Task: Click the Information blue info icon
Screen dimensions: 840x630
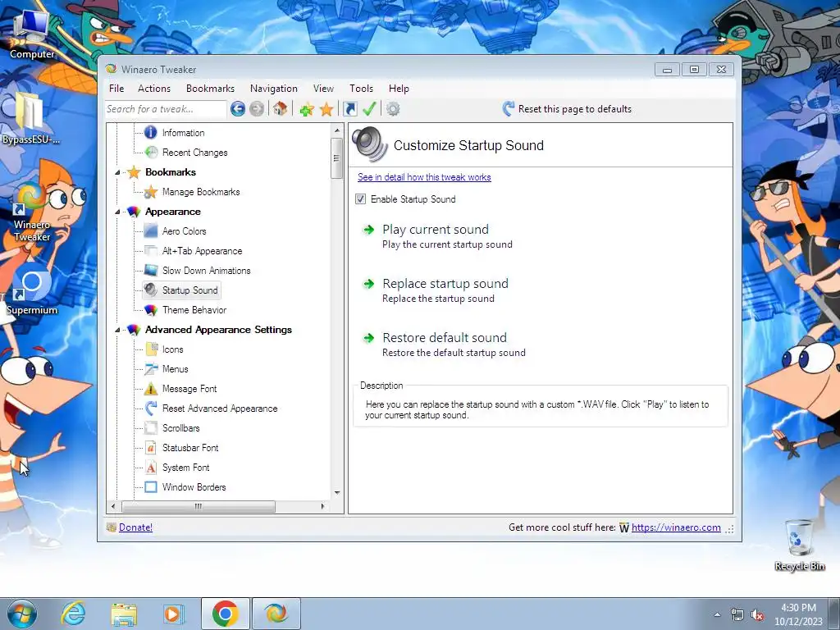Action: (151, 132)
